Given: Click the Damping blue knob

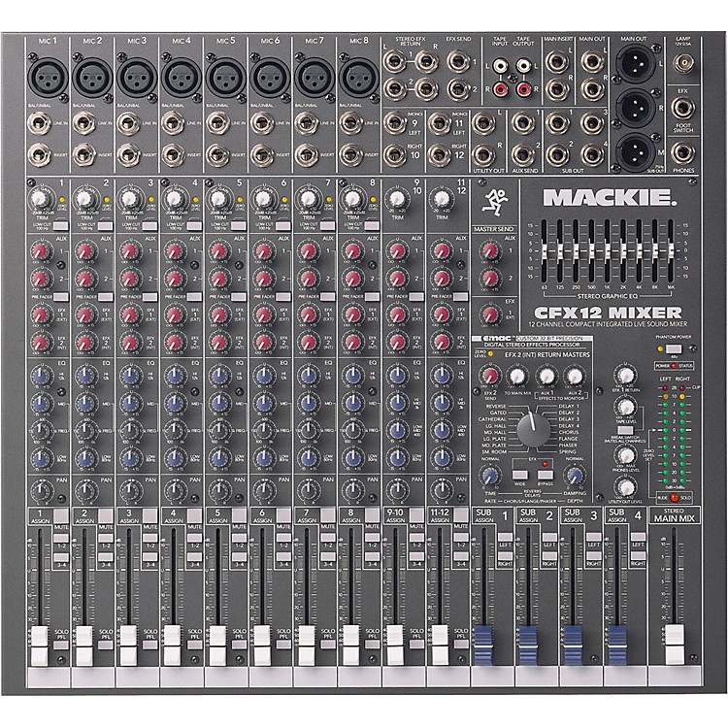Looking at the screenshot, I should point(575,476).
